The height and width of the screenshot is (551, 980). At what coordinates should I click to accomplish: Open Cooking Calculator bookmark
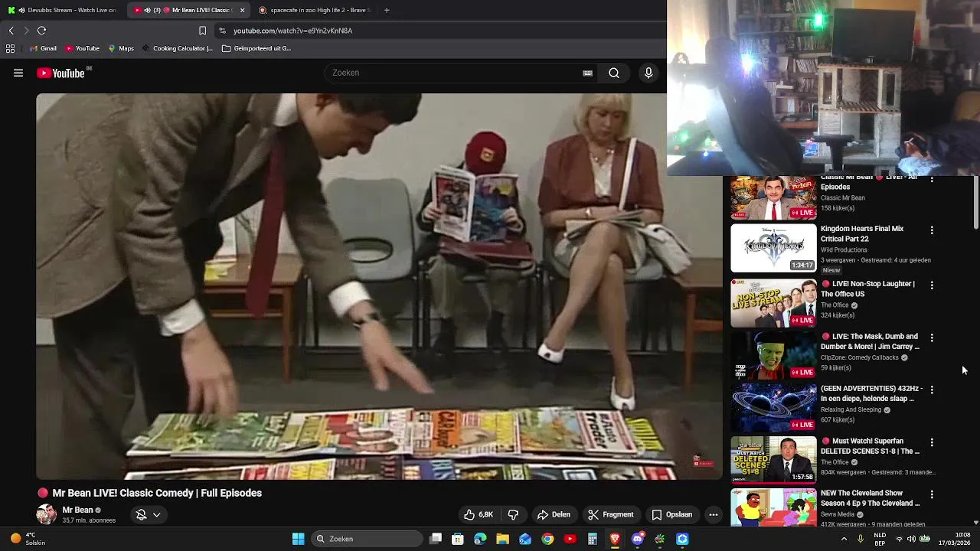[x=177, y=48]
